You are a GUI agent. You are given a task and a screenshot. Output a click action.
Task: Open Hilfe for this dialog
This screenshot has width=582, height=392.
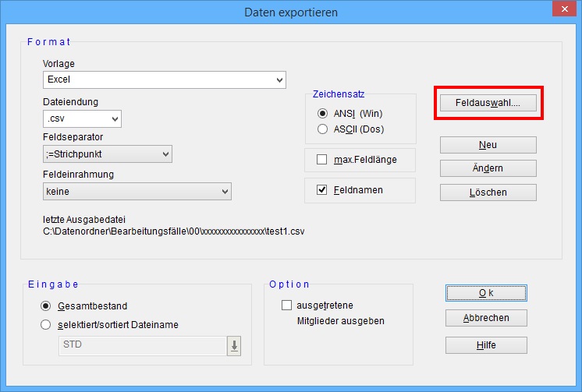point(486,344)
